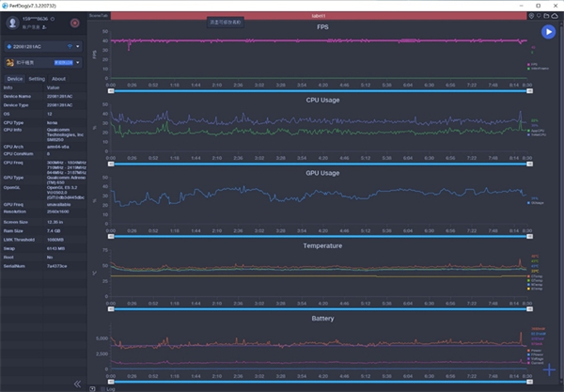
Task: Click the location pin icon at top right
Action: 533,16
